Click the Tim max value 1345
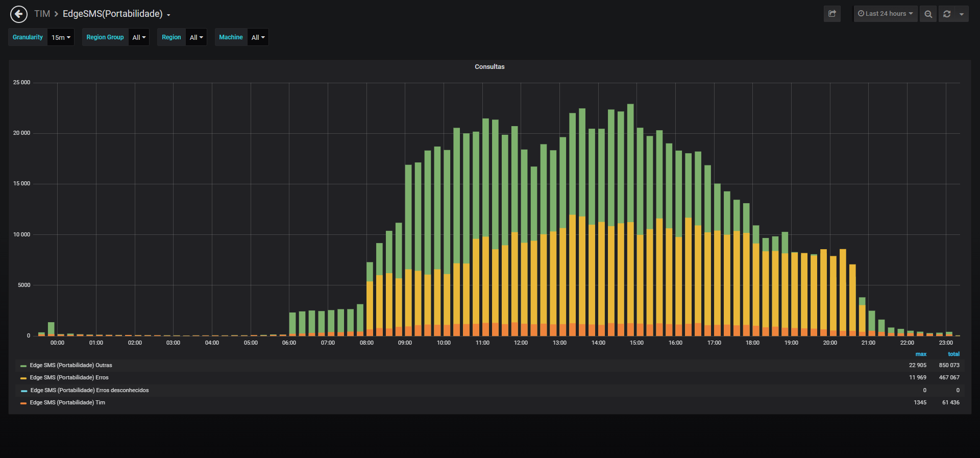Screen dimensions: 980x458 tap(920, 403)
